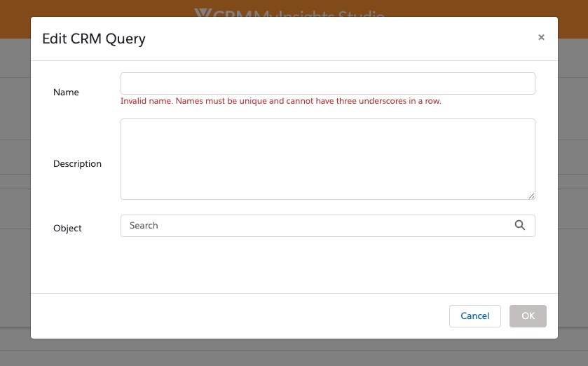Viewport: 588px width, 366px height.
Task: Click inside the Description text area
Action: (x=327, y=159)
